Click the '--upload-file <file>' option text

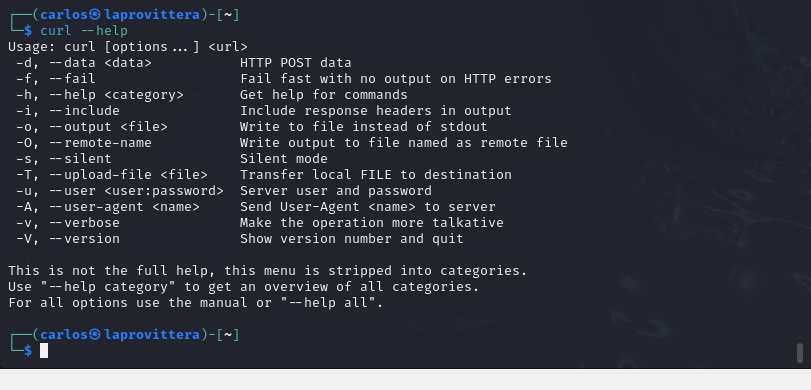pos(128,175)
